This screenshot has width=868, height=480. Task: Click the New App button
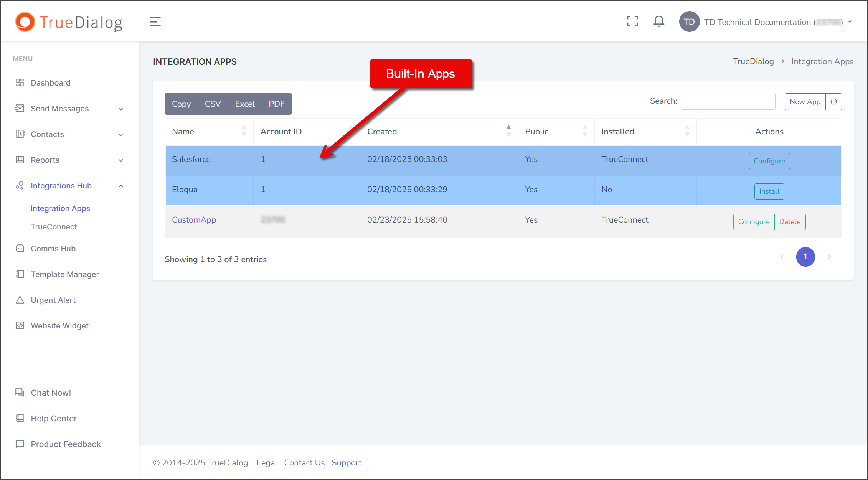(x=805, y=102)
